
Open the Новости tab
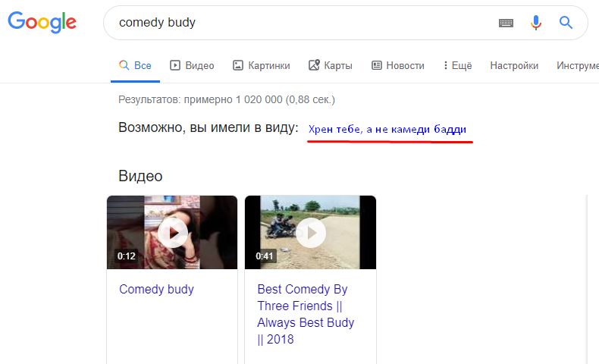[x=398, y=66]
